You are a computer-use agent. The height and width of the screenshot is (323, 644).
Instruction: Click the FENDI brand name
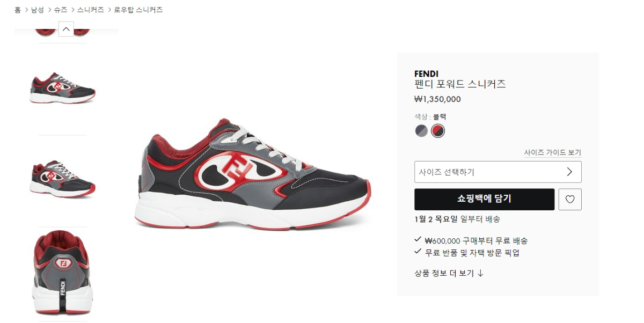click(426, 74)
